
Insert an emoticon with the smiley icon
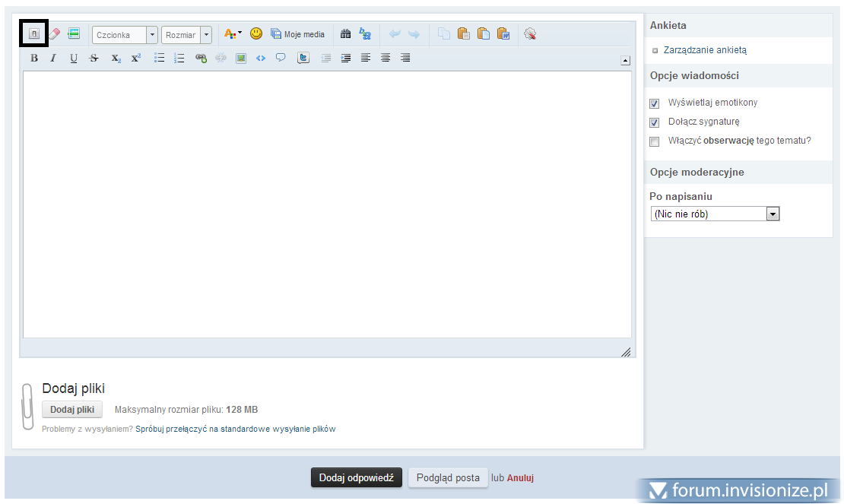pyautogui.click(x=256, y=34)
